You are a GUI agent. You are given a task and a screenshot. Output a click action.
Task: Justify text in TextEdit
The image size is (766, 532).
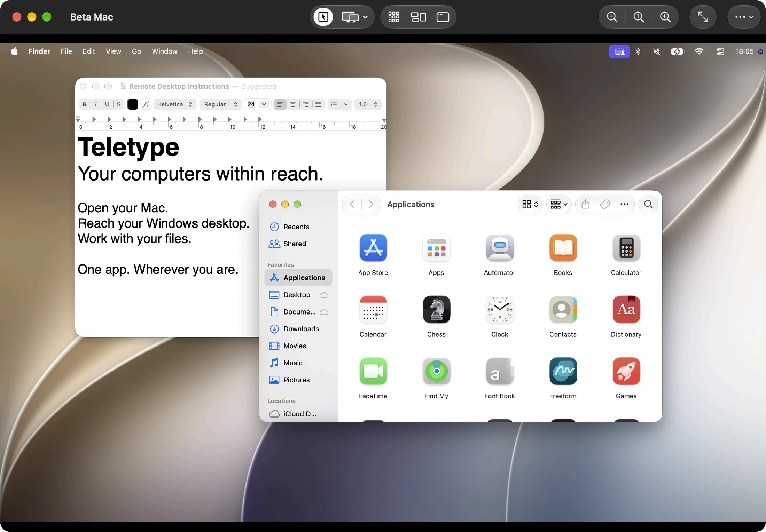point(318,104)
